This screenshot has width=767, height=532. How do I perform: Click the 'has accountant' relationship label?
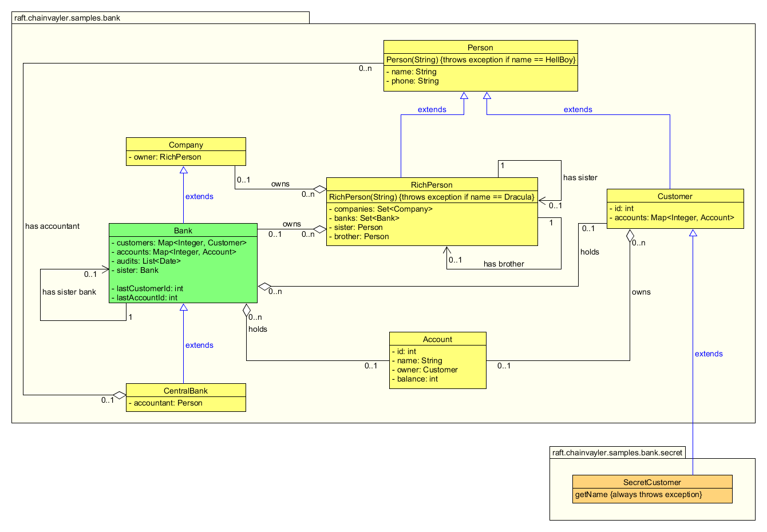coord(53,226)
